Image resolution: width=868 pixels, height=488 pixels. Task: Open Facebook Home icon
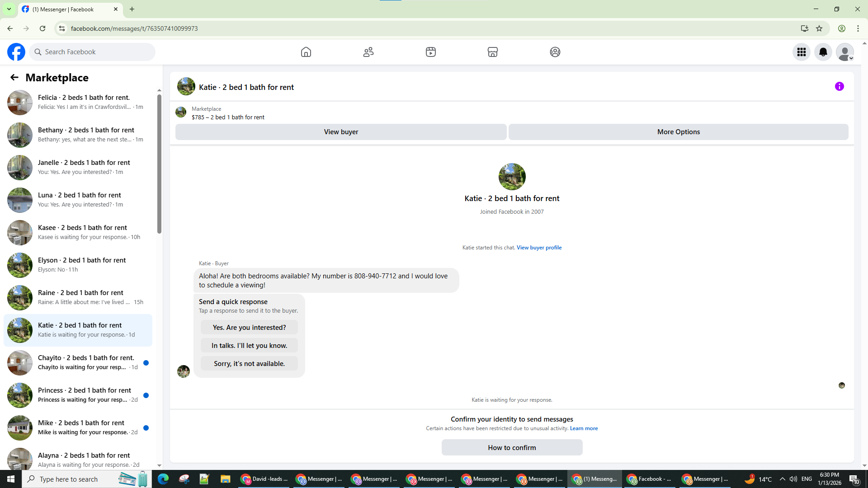[x=306, y=52]
